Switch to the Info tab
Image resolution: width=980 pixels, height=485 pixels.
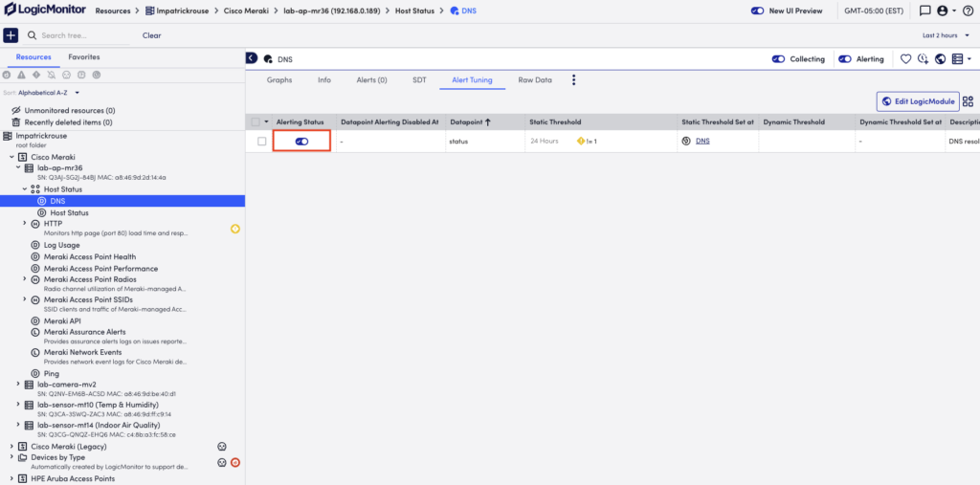324,80
